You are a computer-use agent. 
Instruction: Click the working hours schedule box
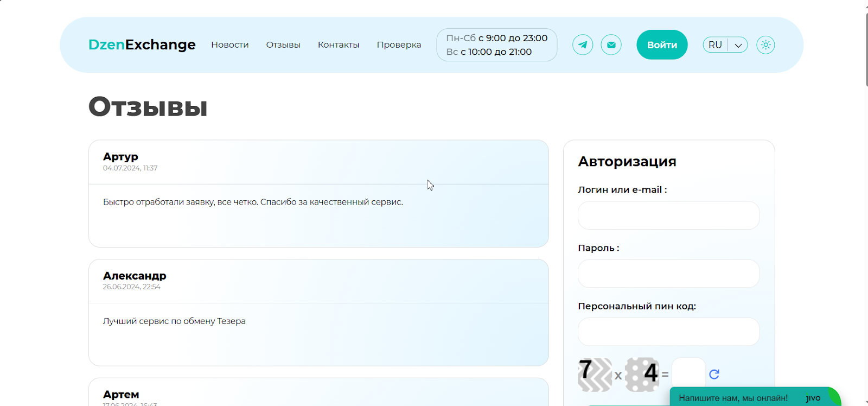[x=497, y=45]
